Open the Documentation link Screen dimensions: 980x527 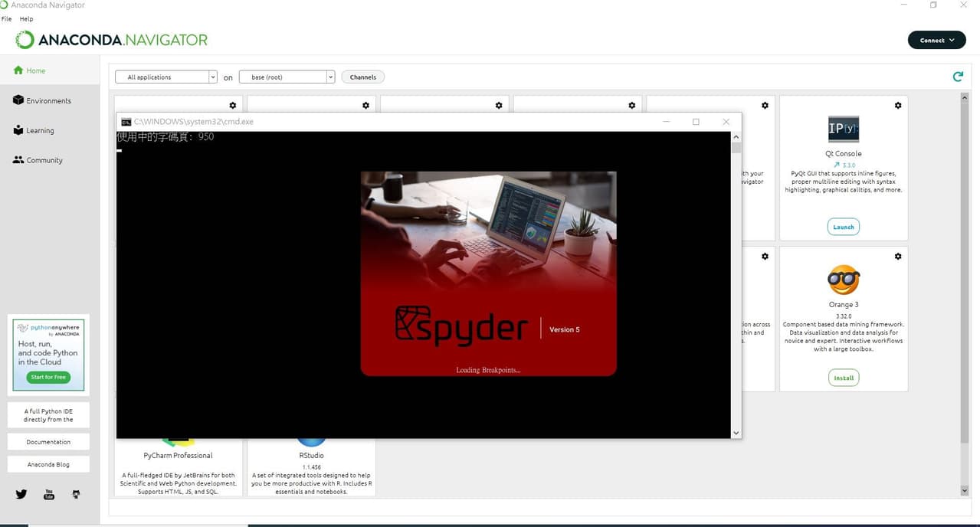pyautogui.click(x=48, y=442)
